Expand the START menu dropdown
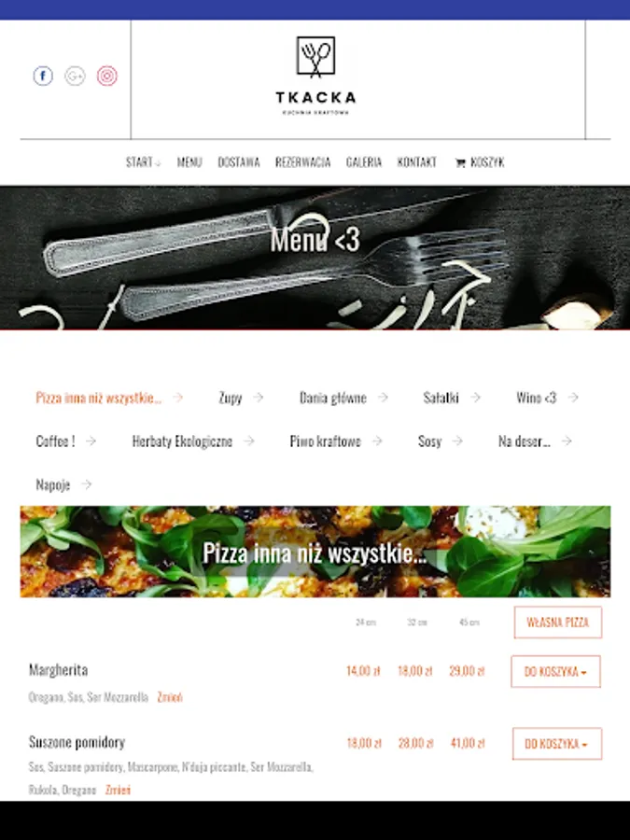Image resolution: width=630 pixels, height=840 pixels. click(x=143, y=161)
